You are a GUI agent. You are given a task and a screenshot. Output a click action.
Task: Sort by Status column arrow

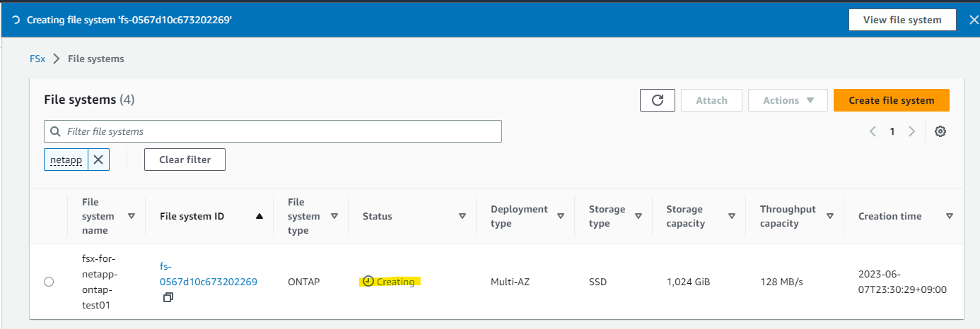click(462, 216)
